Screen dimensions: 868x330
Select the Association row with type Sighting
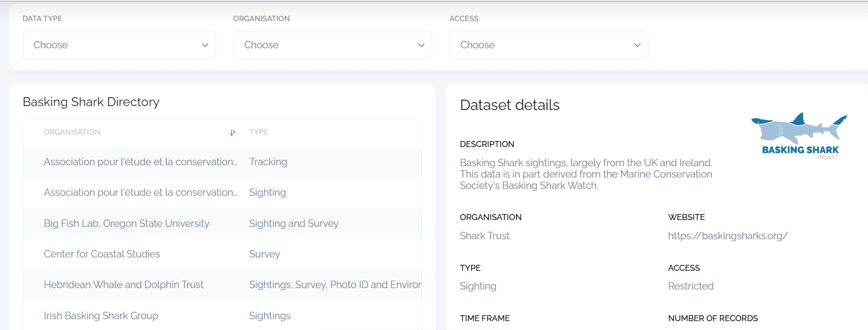tap(222, 193)
